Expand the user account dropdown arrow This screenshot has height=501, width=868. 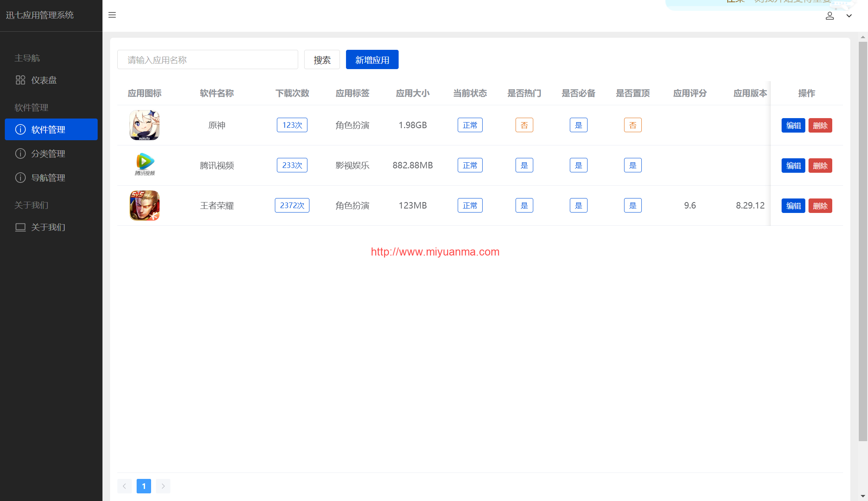pyautogui.click(x=849, y=16)
